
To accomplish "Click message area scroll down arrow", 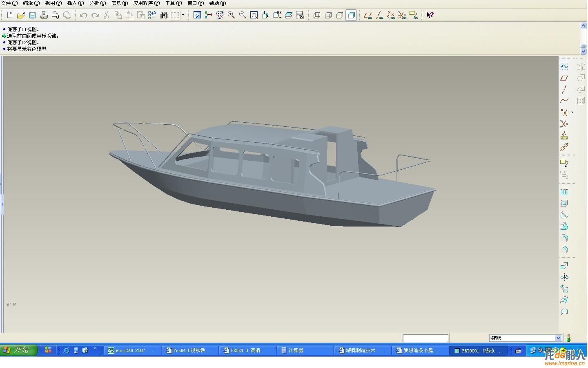I will 583,51.
